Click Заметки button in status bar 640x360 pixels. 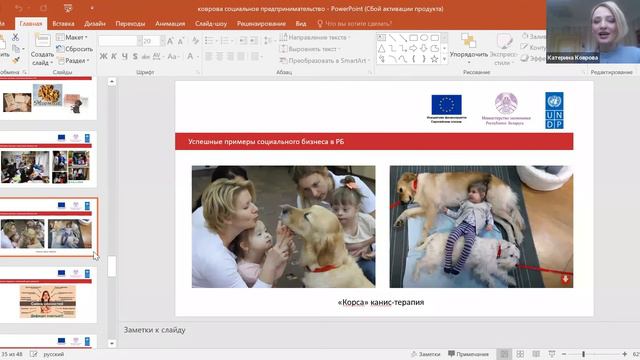click(425, 354)
